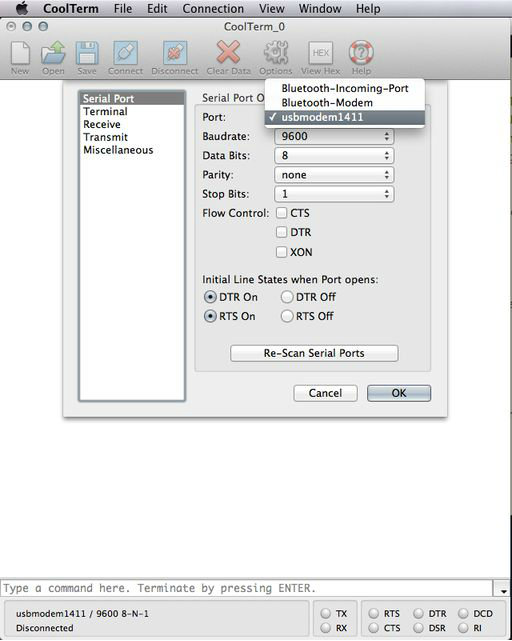
Task: Click the DSR status indicator
Action: tap(418, 628)
